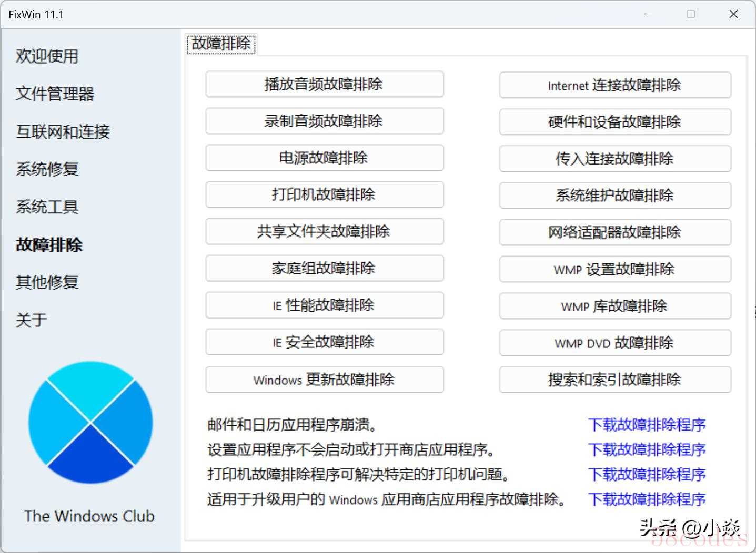Click Internet 连接故障排除 button
The image size is (756, 553).
click(x=614, y=85)
